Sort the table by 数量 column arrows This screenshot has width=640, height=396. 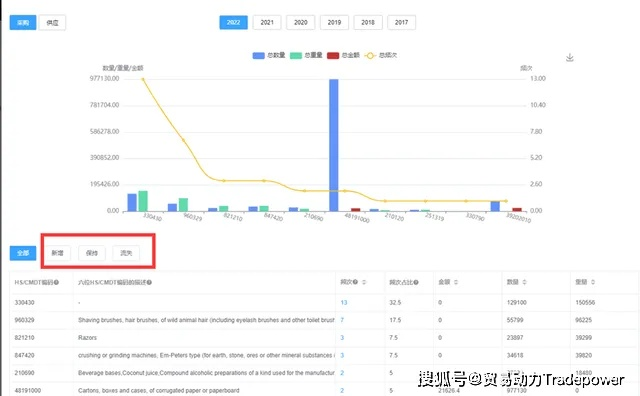click(524, 282)
